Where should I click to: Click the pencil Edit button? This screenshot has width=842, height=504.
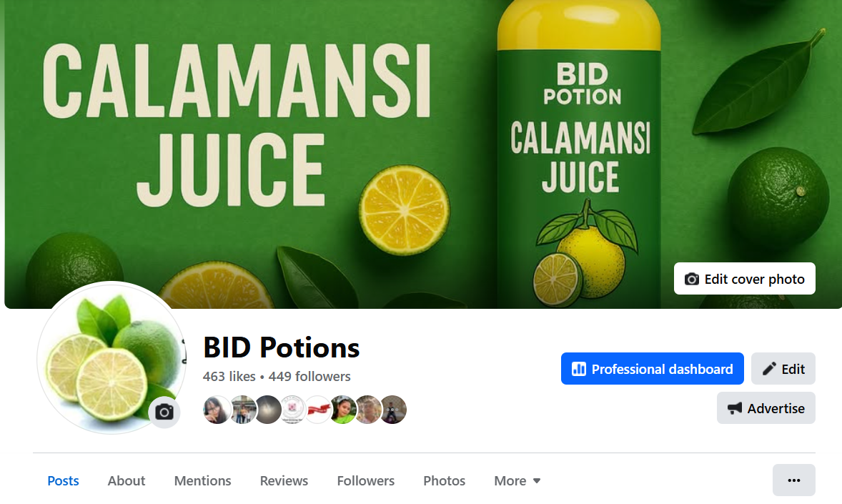[x=783, y=369]
